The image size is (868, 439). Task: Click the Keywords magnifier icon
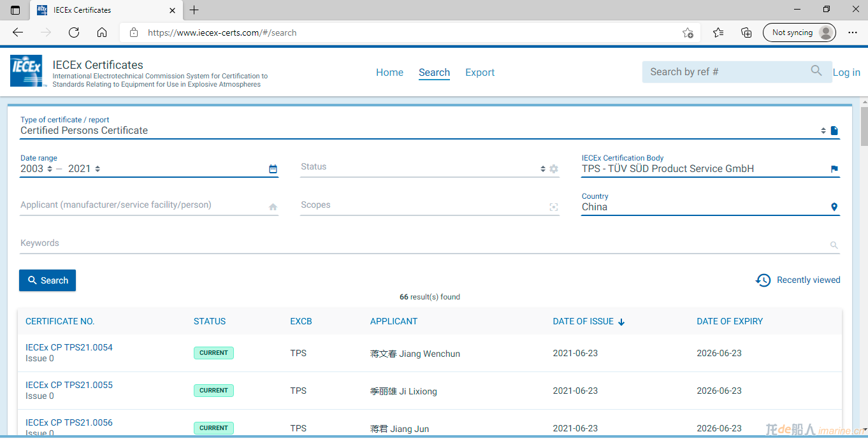click(x=834, y=245)
